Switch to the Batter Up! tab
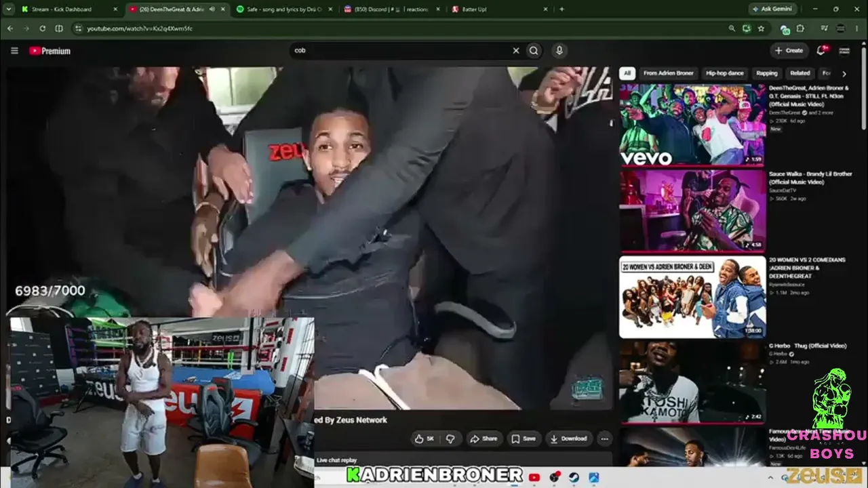The height and width of the screenshot is (488, 868). [498, 9]
